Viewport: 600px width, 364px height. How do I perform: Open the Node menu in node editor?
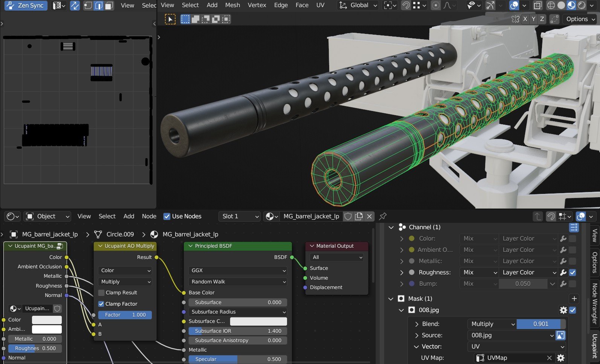pyautogui.click(x=149, y=216)
